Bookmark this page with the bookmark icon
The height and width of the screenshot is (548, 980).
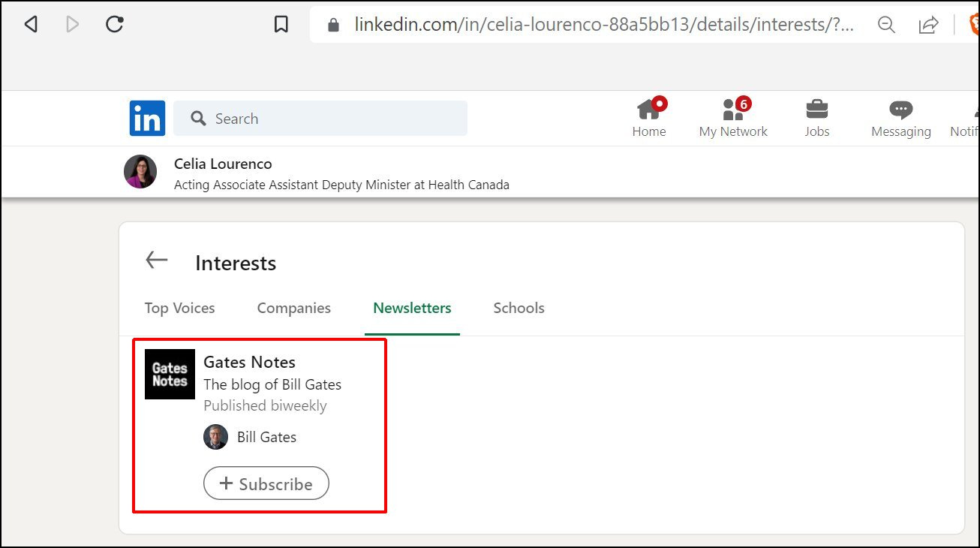(x=281, y=25)
